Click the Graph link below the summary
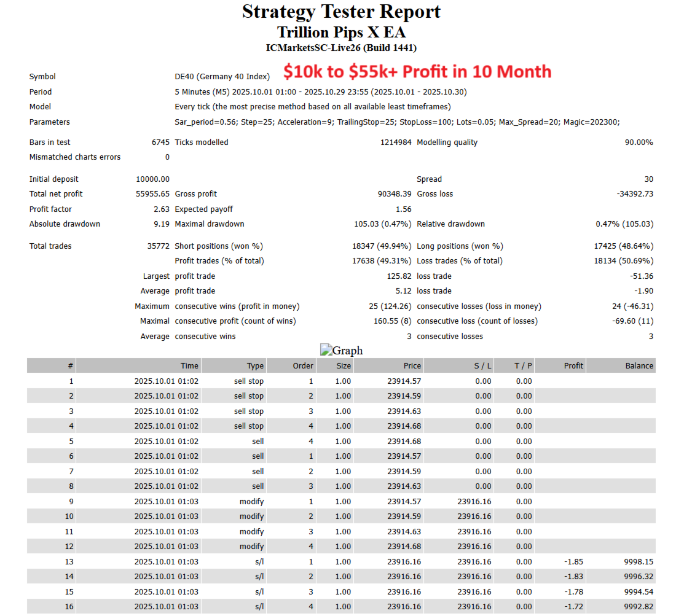This screenshot has width=684, height=616. click(342, 351)
